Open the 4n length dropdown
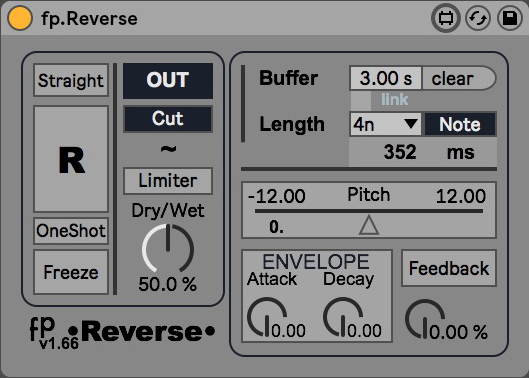Screen dimensions: 529x378 click(x=386, y=125)
